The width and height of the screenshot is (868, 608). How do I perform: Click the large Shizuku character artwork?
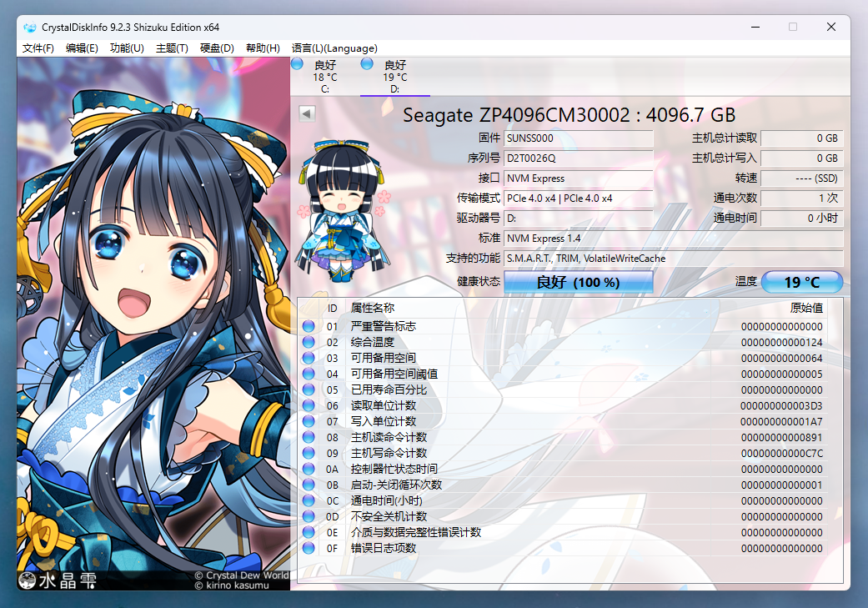[x=153, y=324]
